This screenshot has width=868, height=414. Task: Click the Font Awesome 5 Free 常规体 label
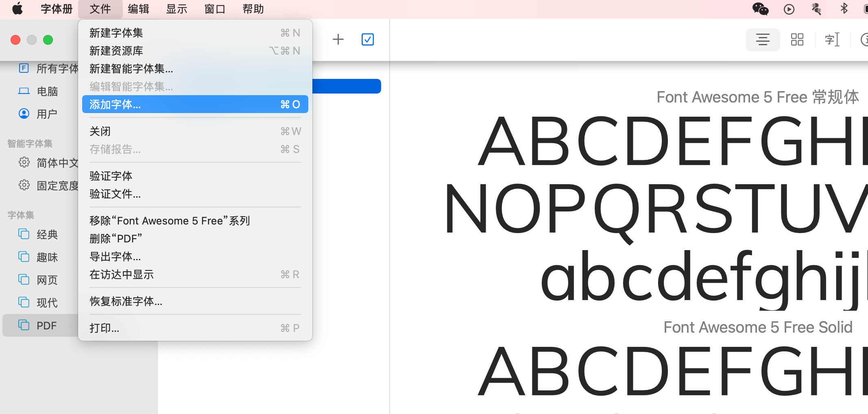[x=758, y=97]
